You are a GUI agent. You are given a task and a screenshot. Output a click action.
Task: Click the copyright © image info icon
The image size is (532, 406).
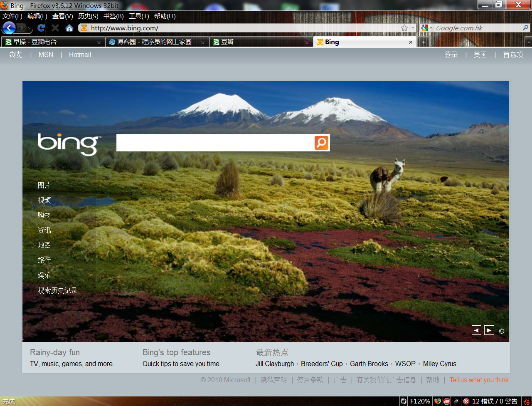(502, 331)
